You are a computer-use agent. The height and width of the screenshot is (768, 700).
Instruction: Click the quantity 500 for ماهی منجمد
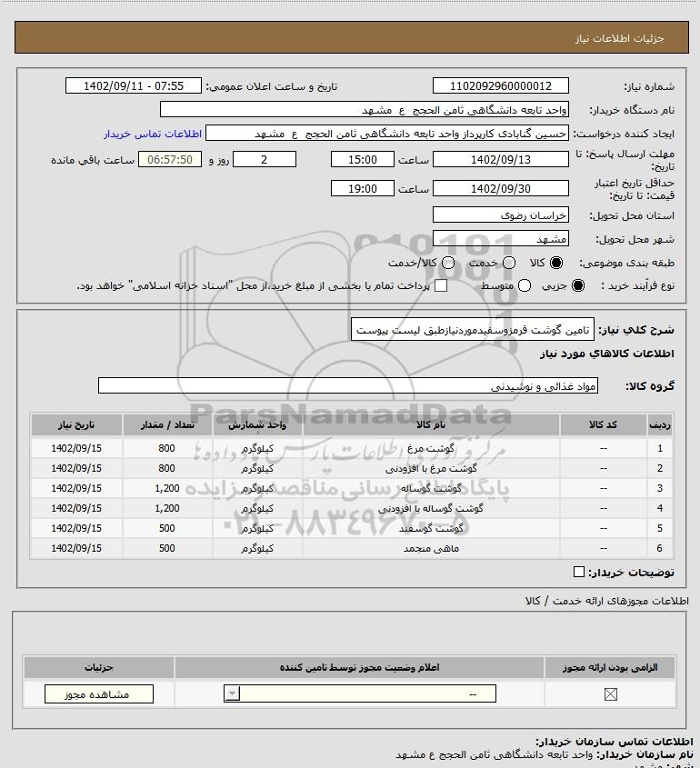click(167, 549)
